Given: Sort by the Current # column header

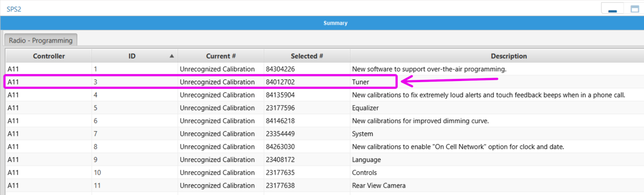Looking at the screenshot, I should [221, 56].
